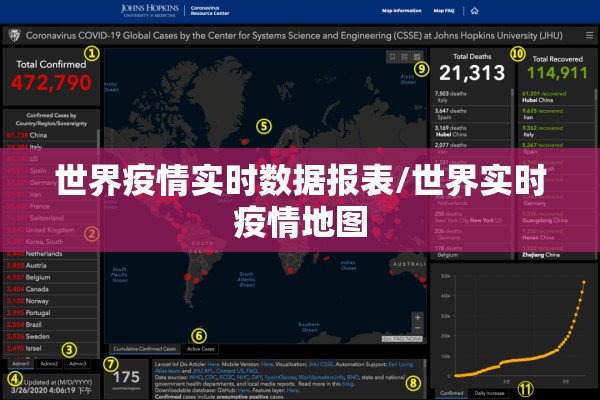Image resolution: width=600 pixels, height=400 pixels.
Task: Select 9,625 recovered Iran row
Action: 557,114
